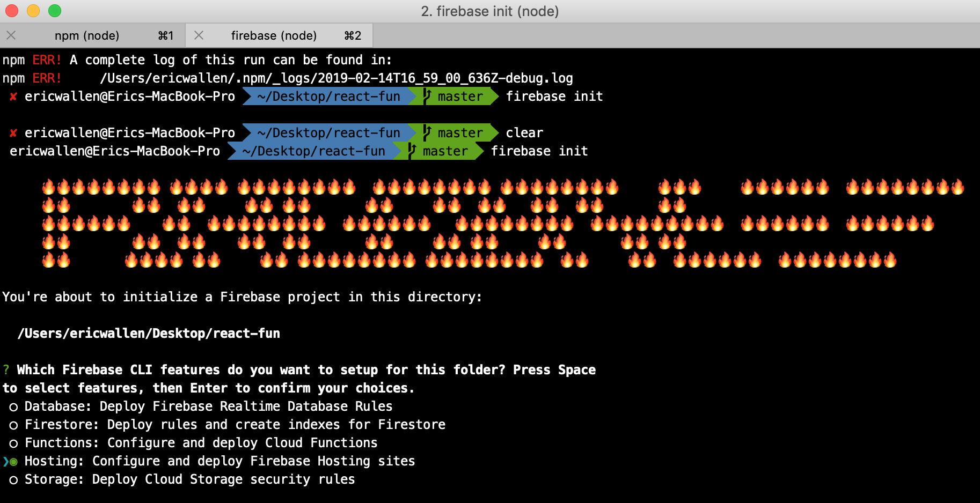Click 'Storage: Deploy Cloud Storage security rules'

(189, 479)
